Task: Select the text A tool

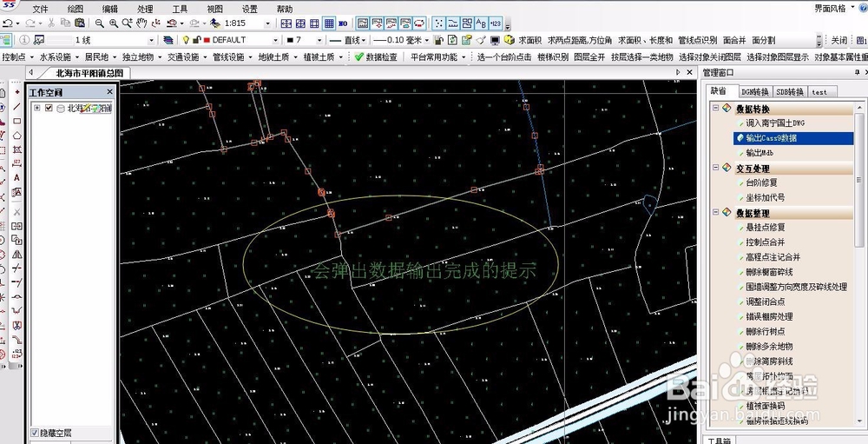Action: pyautogui.click(x=17, y=178)
